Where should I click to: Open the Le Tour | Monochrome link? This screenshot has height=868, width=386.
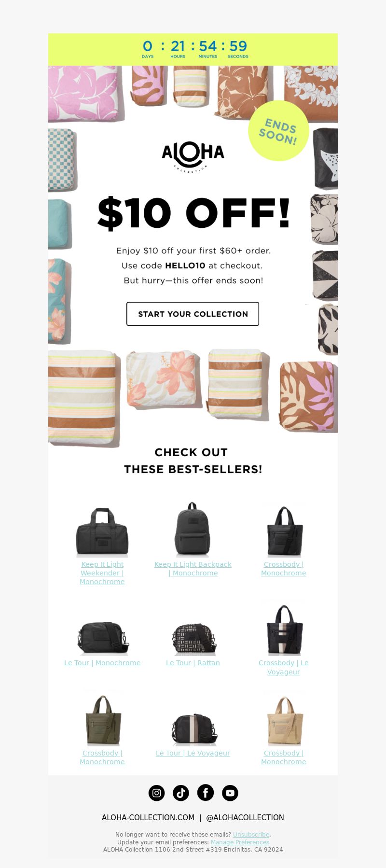(102, 663)
